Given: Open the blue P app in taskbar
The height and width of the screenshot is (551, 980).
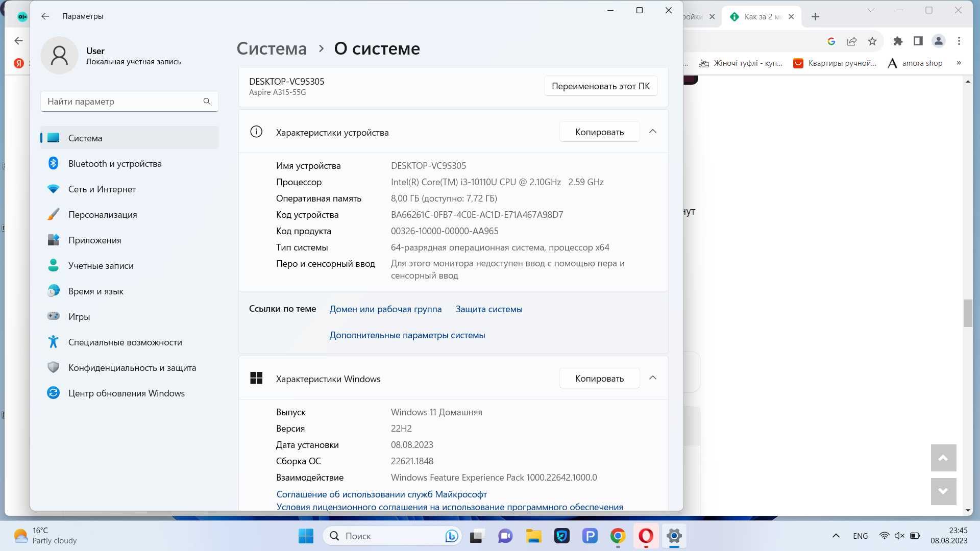Looking at the screenshot, I should pos(590,536).
